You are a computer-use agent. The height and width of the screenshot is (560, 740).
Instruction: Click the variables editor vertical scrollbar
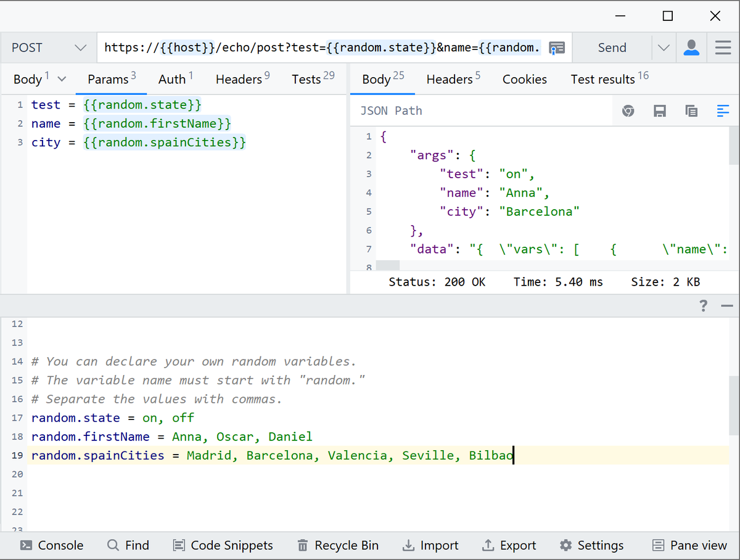click(734, 405)
